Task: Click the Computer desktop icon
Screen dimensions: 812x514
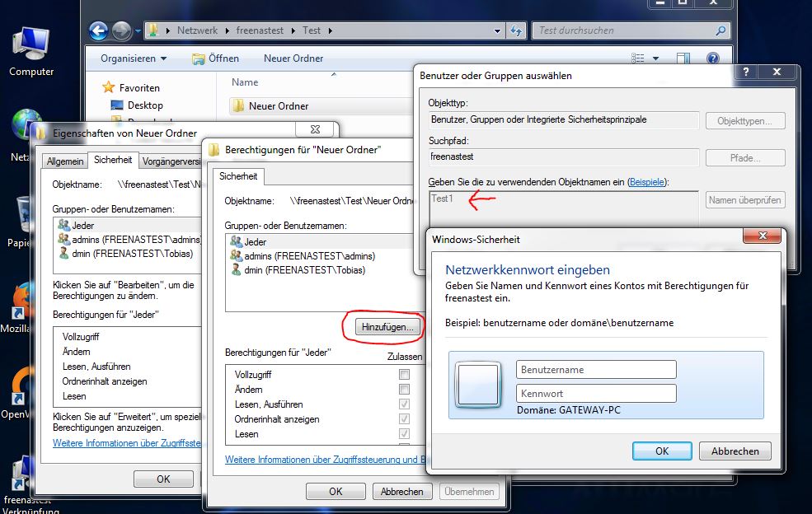Action: coord(31,52)
